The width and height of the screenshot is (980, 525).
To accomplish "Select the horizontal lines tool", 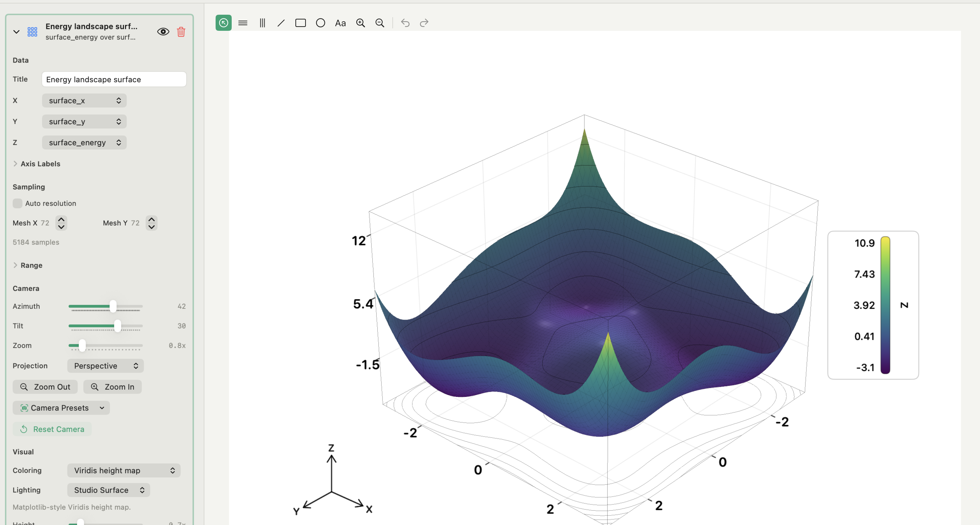I will [243, 23].
